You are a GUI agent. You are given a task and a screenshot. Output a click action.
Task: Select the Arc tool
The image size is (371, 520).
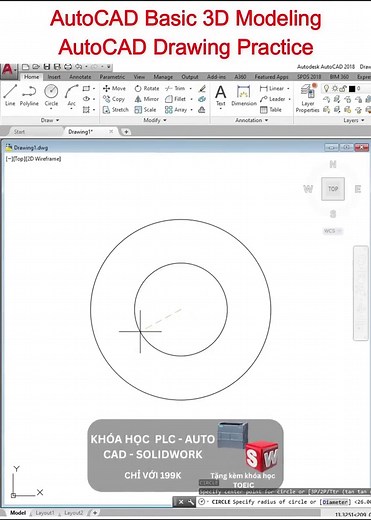pos(71,96)
